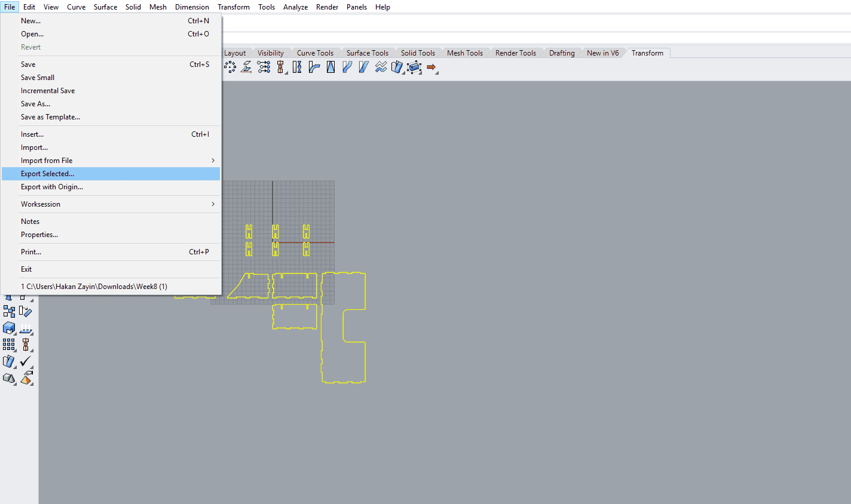
Task: Click the surface deformation icon in the Transform toolbar
Action: (x=397, y=67)
